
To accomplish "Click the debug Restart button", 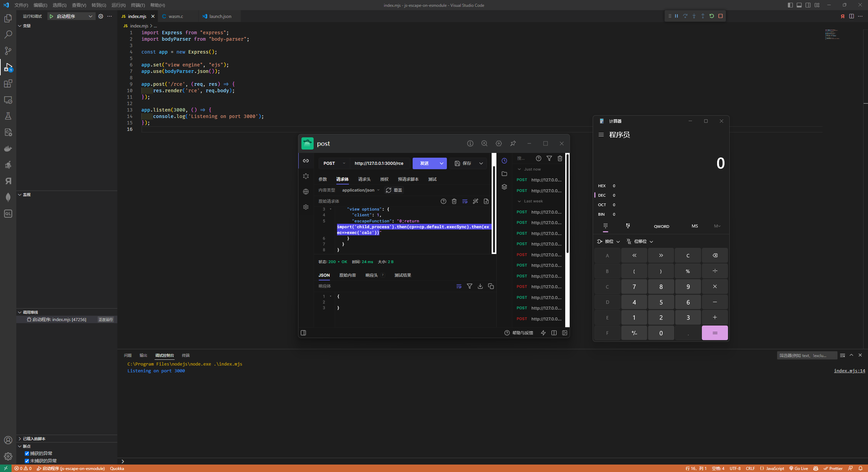I will tap(712, 16).
